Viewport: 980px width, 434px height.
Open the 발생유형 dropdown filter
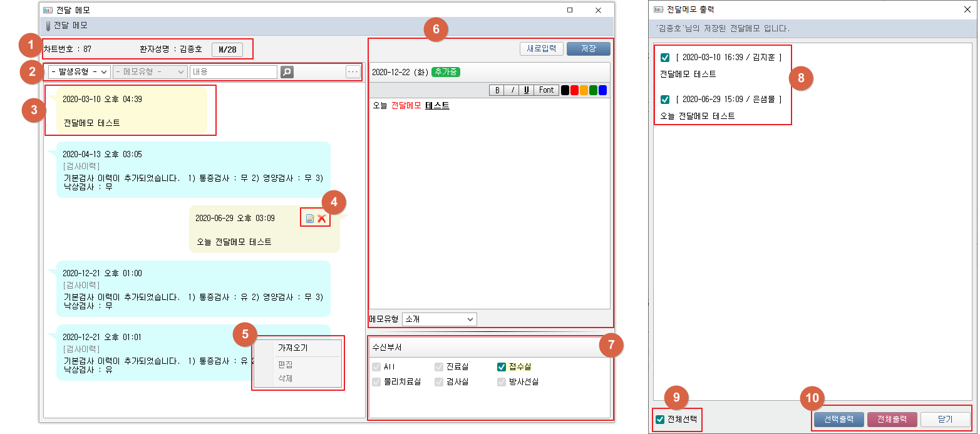[x=79, y=72]
